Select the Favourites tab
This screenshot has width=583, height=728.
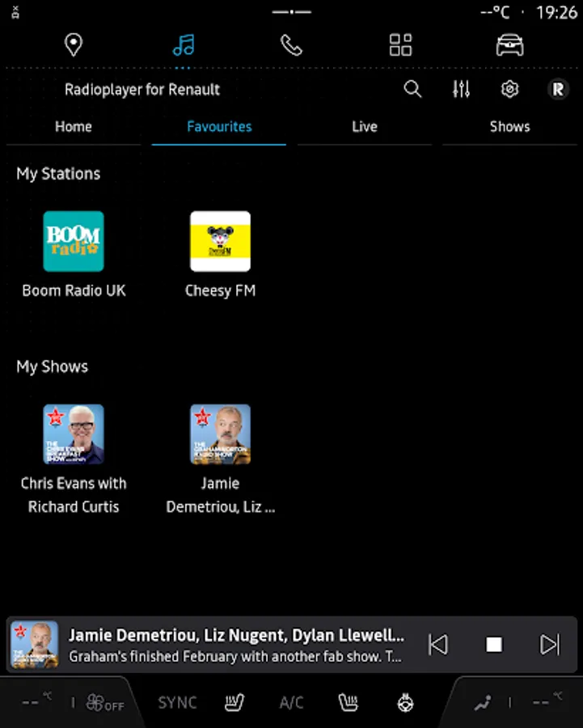pos(219,127)
